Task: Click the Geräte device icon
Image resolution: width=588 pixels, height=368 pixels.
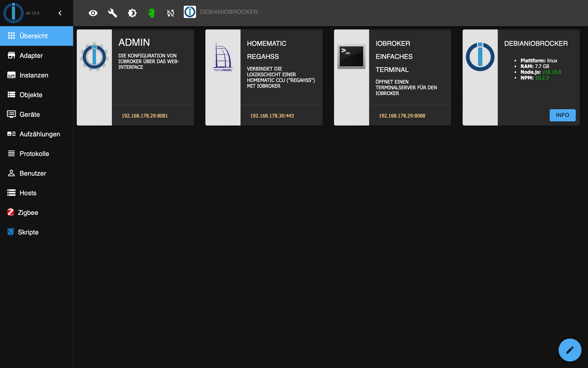Action: tap(11, 114)
